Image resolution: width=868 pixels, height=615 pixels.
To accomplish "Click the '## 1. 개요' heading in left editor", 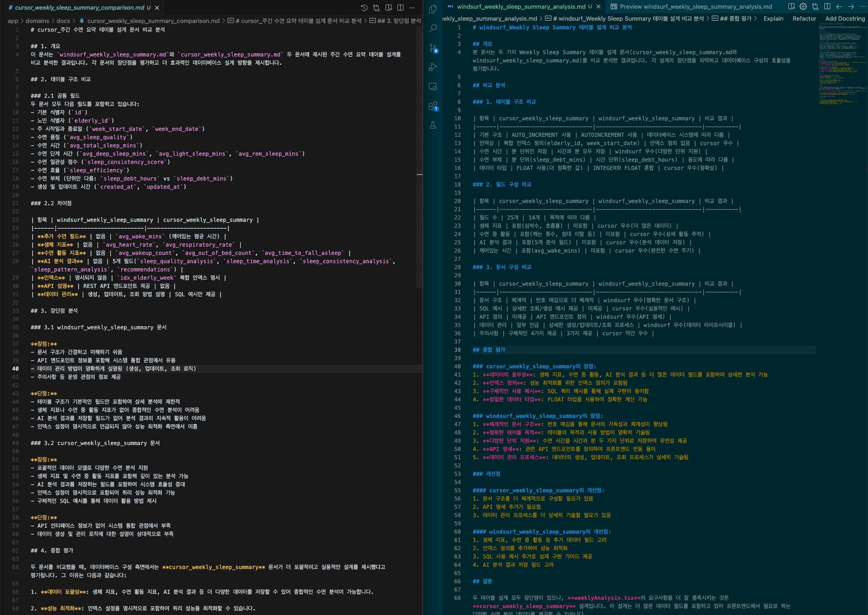I will pos(45,46).
